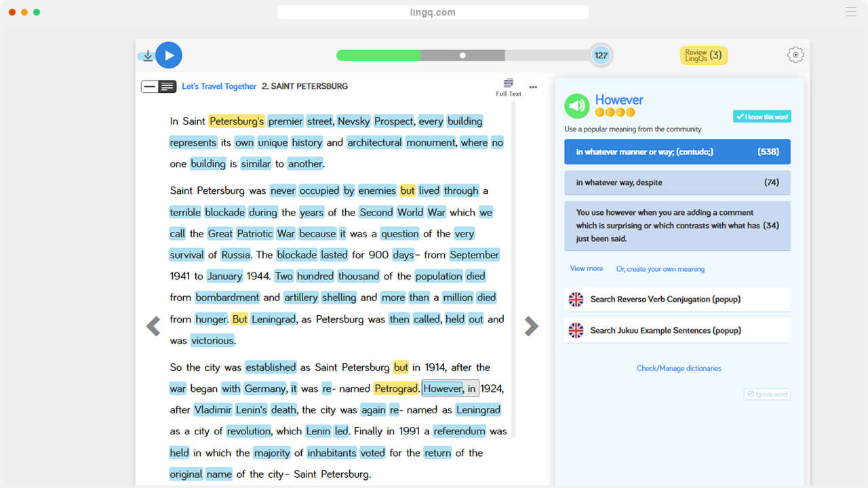Open Let's Travel Together course link

tap(219, 87)
